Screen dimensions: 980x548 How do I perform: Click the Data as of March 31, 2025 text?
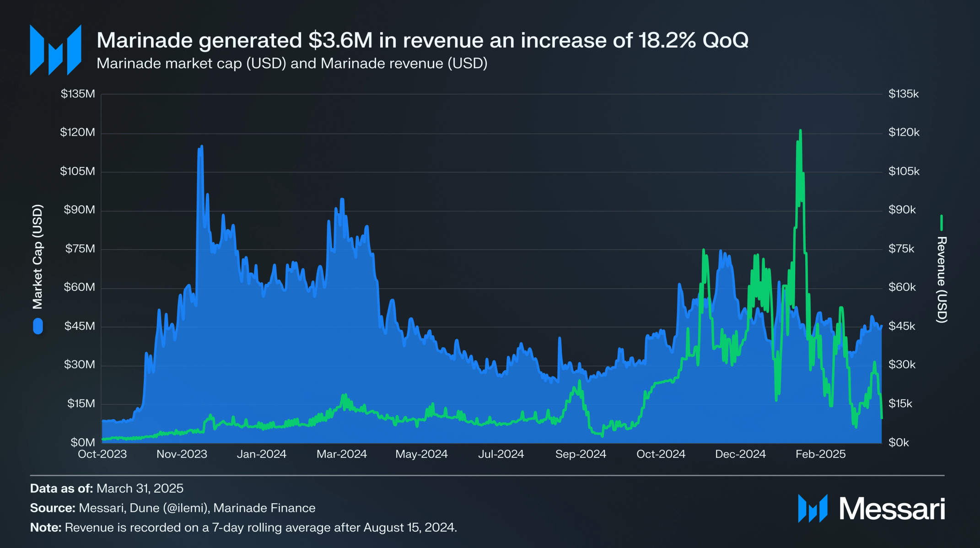pyautogui.click(x=107, y=488)
